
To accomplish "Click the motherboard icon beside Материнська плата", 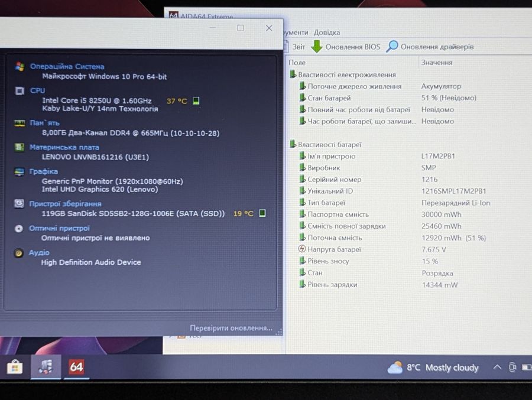I will (x=20, y=147).
